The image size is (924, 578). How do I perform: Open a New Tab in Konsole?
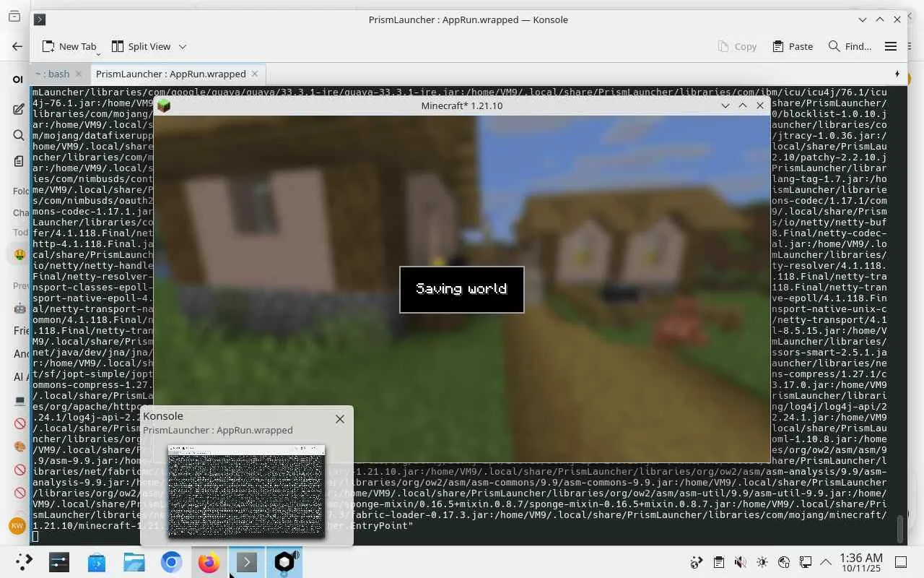(69, 46)
